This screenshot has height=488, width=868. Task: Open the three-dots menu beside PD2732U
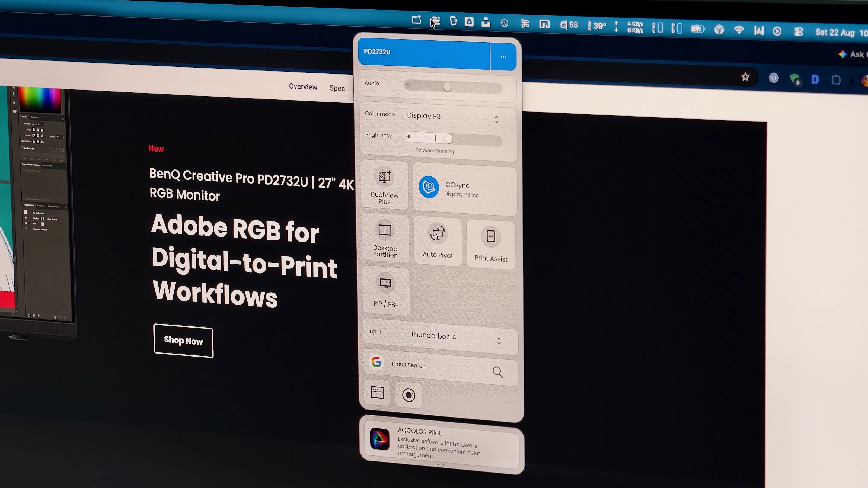pos(503,57)
